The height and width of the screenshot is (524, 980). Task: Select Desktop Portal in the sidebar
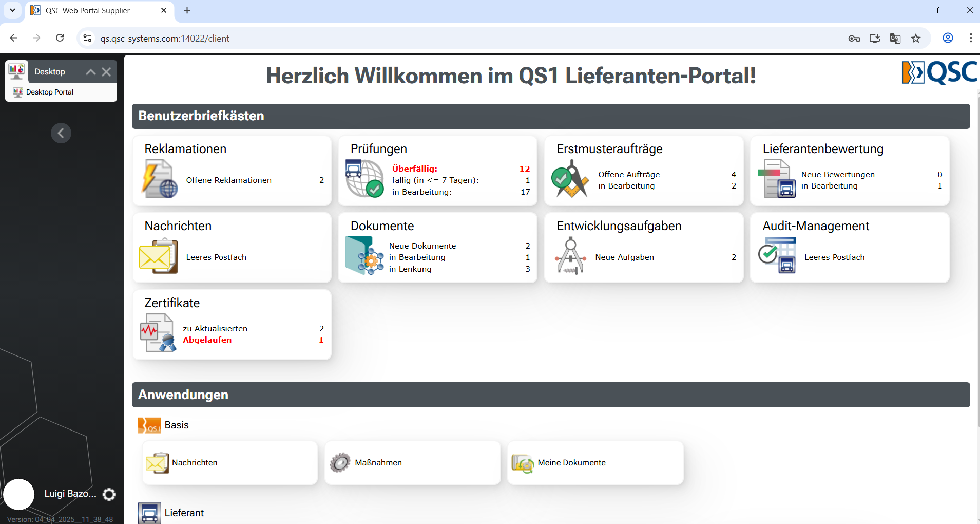pyautogui.click(x=61, y=92)
